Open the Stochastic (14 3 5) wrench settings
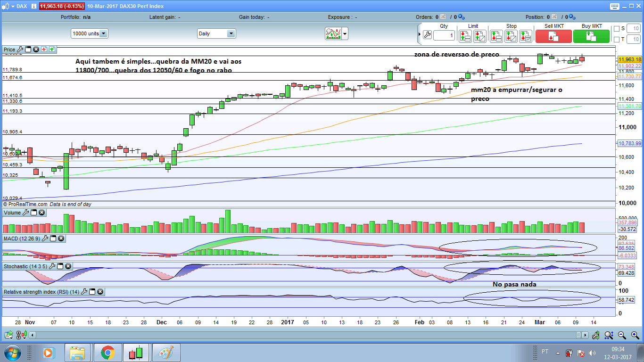Screen dimensions: 644x362 [x=52, y=266]
